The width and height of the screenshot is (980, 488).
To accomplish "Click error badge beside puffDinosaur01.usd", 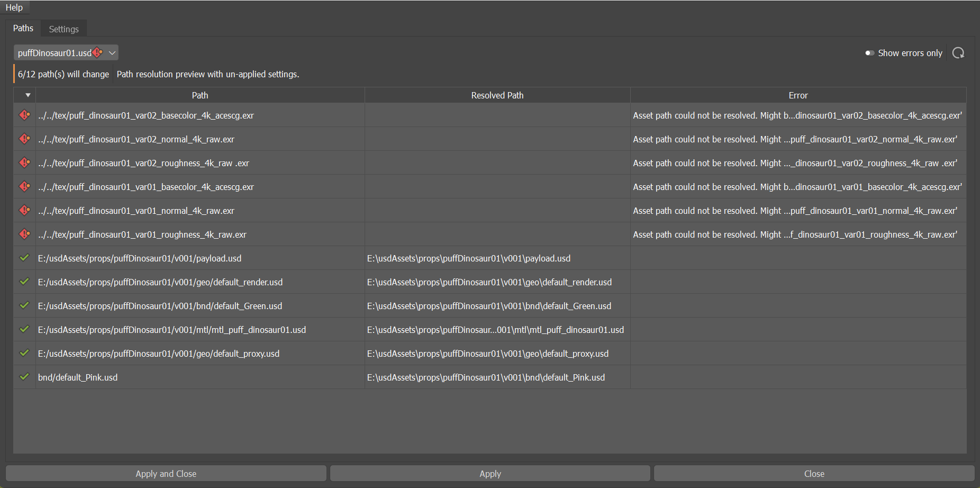I will pos(98,52).
